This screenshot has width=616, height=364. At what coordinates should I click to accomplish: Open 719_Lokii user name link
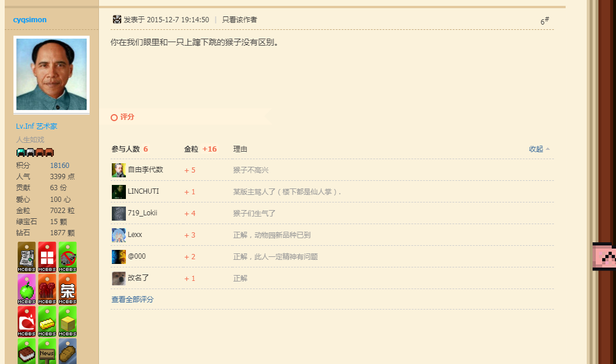[143, 213]
